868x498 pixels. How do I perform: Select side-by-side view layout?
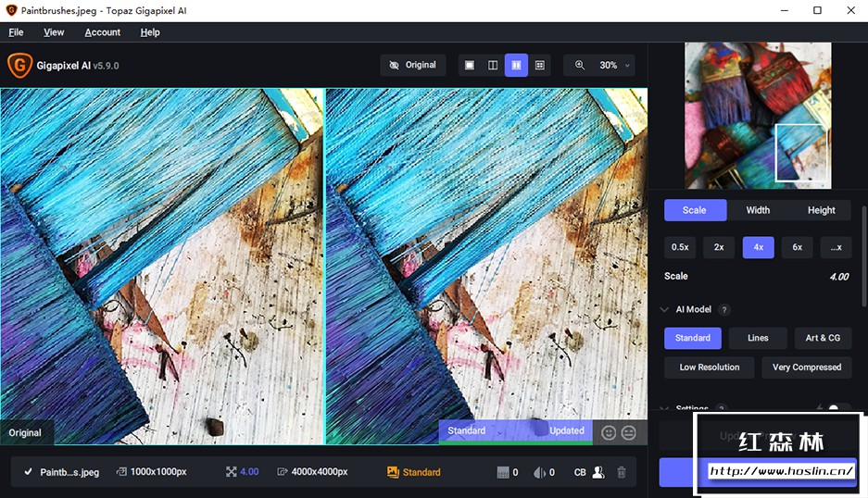516,66
